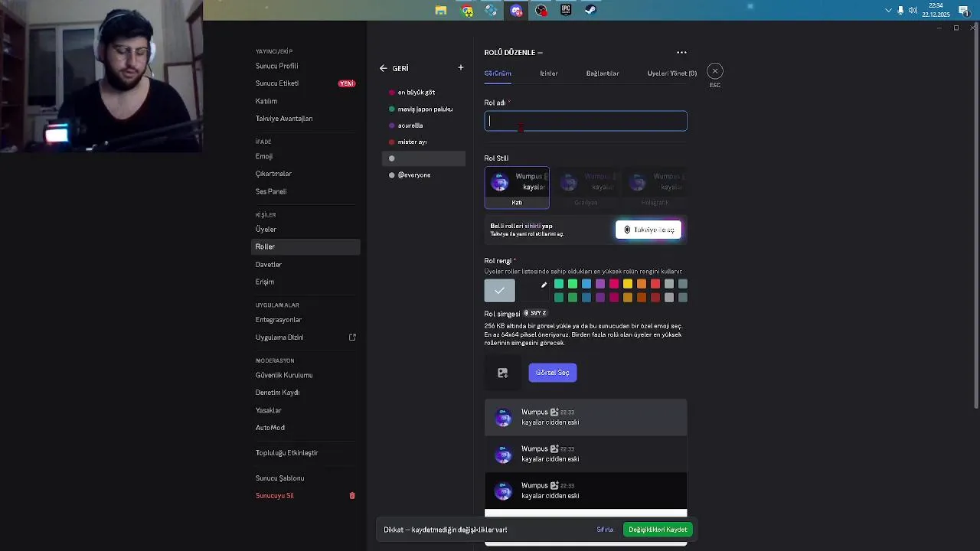980x551 pixels.
Task: Click the microphone tray icon
Action: 900,10
